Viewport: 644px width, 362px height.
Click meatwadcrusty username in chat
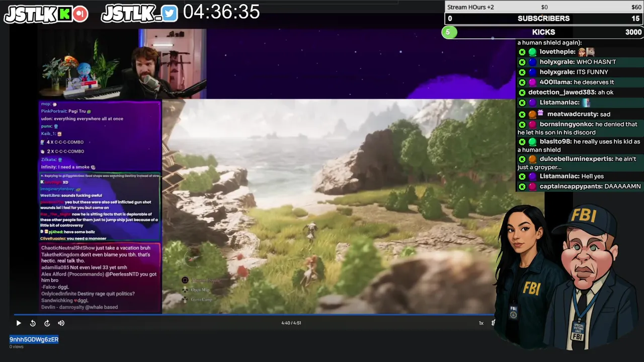pyautogui.click(x=573, y=114)
